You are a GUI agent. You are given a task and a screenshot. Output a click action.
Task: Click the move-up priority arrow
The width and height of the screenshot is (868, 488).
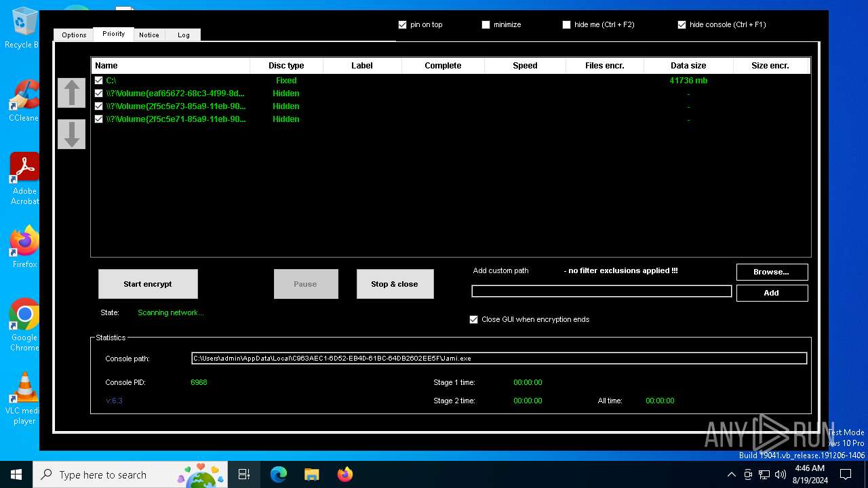[71, 93]
